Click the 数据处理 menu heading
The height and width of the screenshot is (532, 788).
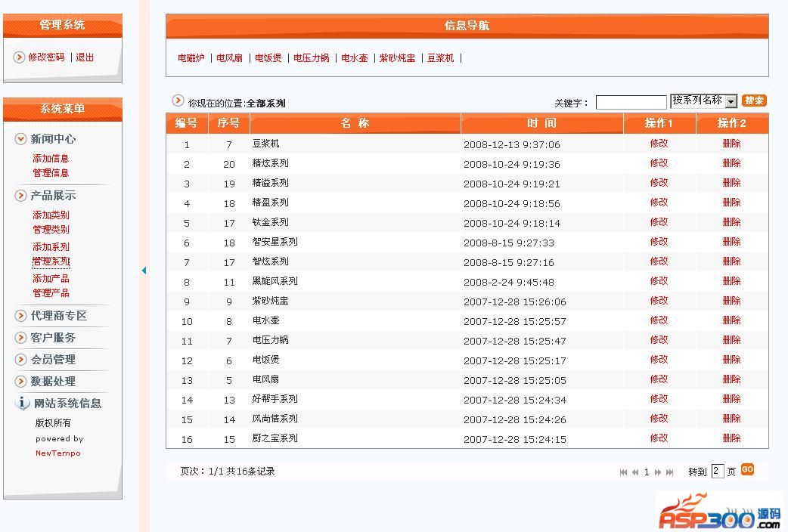click(53, 382)
